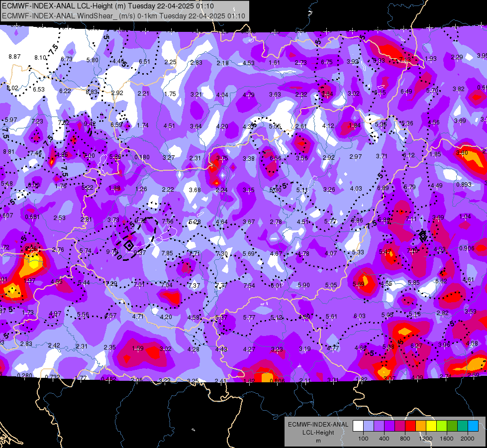This screenshot has height=448, width=487.
Task: Click the map value 2.18
Action: (x=223, y=63)
